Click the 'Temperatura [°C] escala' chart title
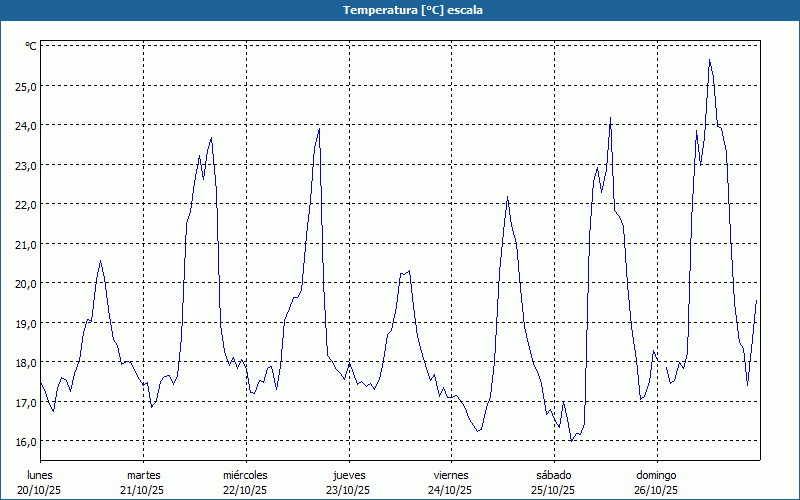The height and width of the screenshot is (500, 800). 399,10
